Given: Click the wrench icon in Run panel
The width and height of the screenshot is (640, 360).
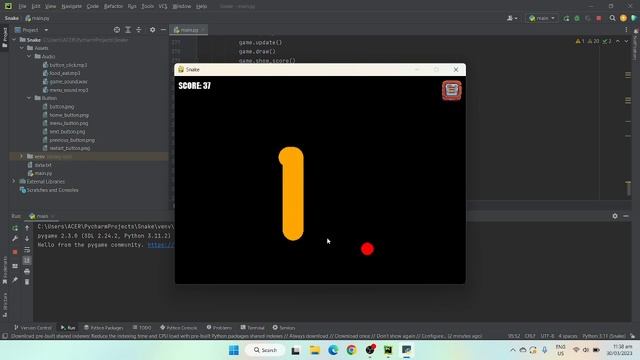Looking at the screenshot, I should pyautogui.click(x=15, y=238).
